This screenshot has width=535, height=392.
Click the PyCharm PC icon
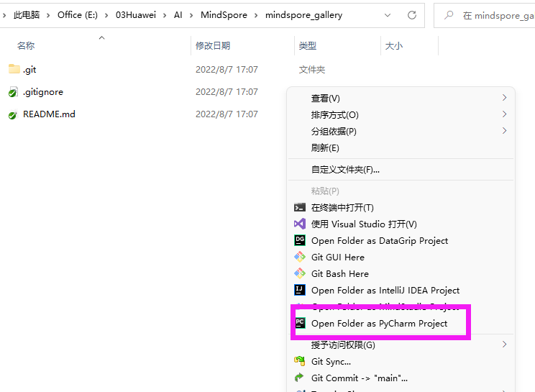(301, 323)
